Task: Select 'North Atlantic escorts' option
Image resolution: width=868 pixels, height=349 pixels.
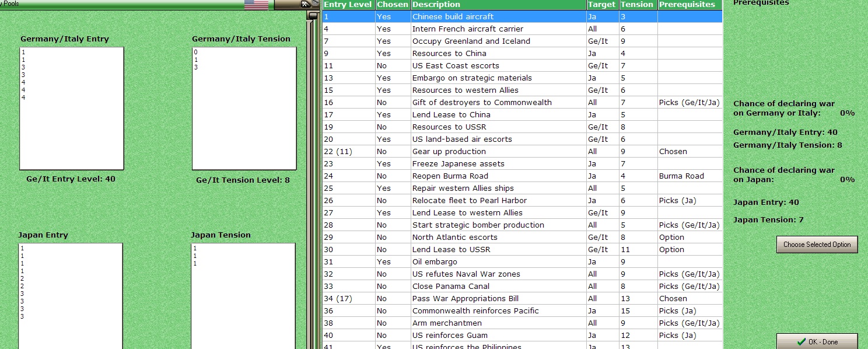Action: tap(522, 238)
